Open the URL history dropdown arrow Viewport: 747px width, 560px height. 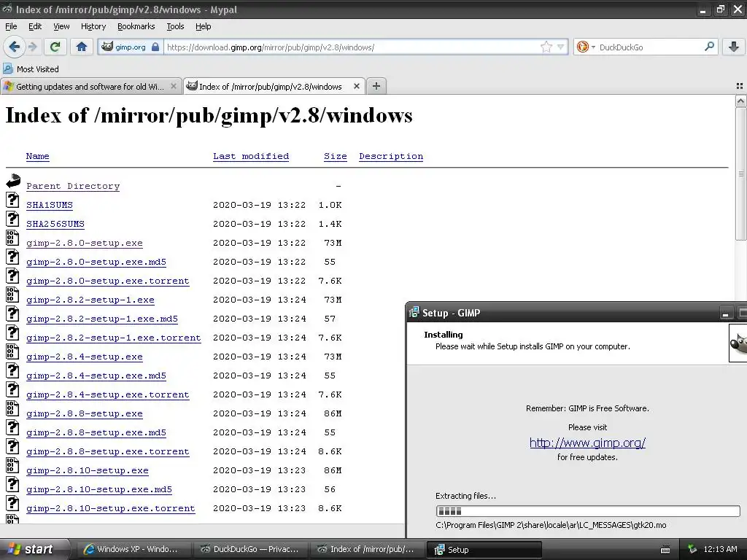561,47
